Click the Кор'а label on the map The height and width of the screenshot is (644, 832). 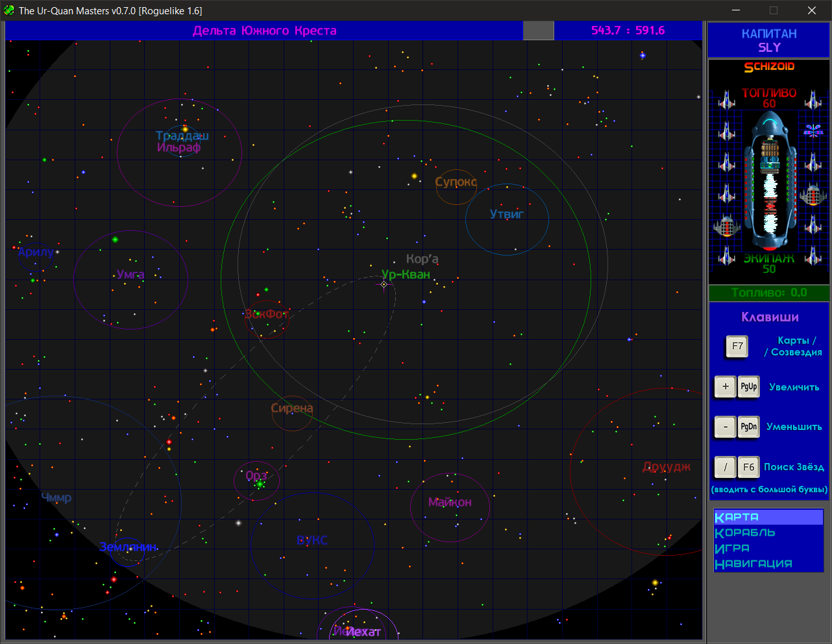pos(422,259)
